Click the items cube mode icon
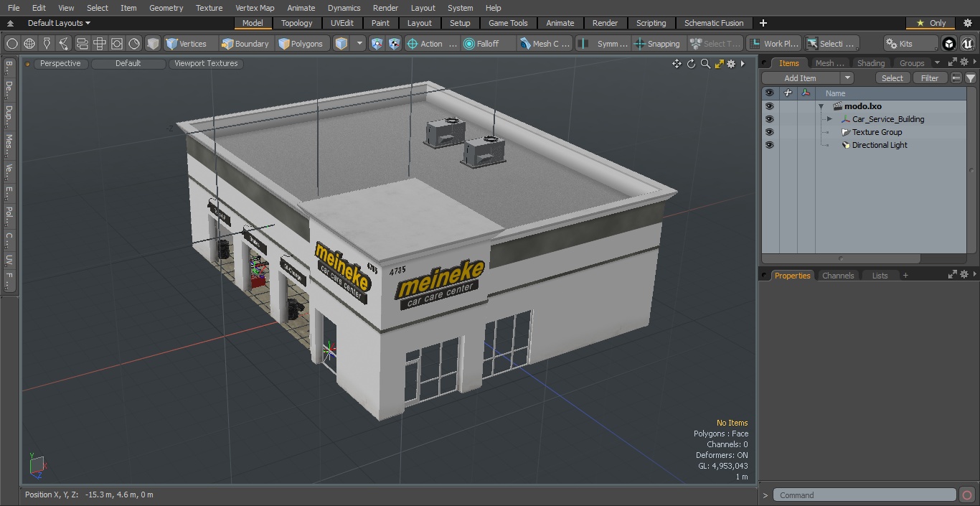Viewport: 980px width, 506px height. 341,44
